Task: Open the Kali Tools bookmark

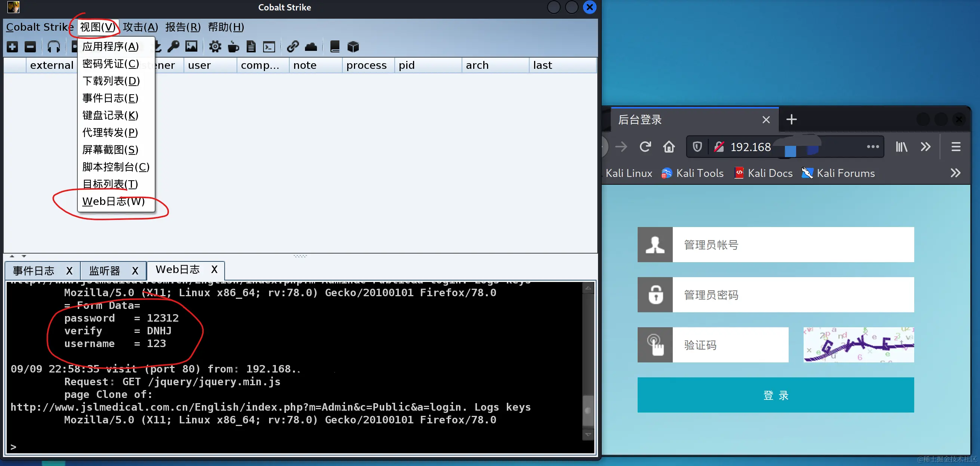Action: [692, 173]
